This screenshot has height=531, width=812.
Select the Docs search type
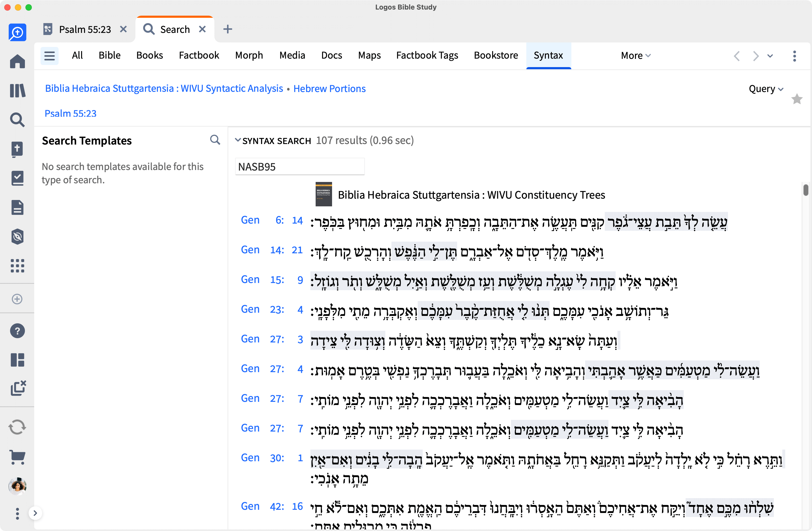coord(332,55)
